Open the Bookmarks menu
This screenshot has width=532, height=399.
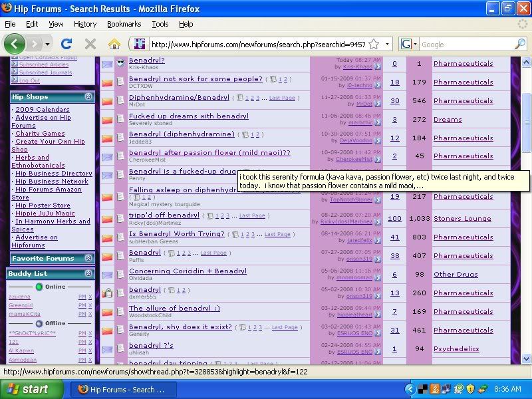(x=124, y=24)
